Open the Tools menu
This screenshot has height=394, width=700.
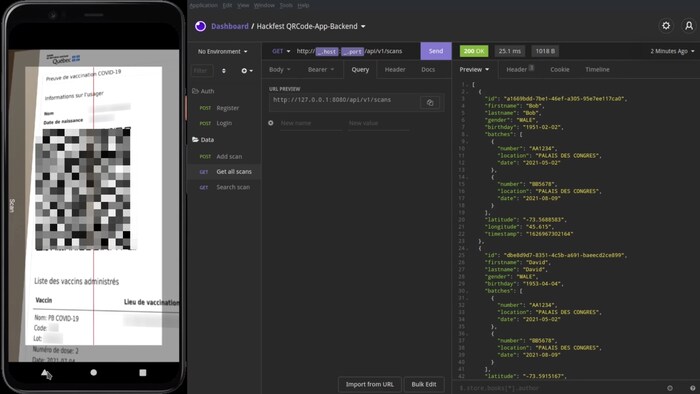286,5
